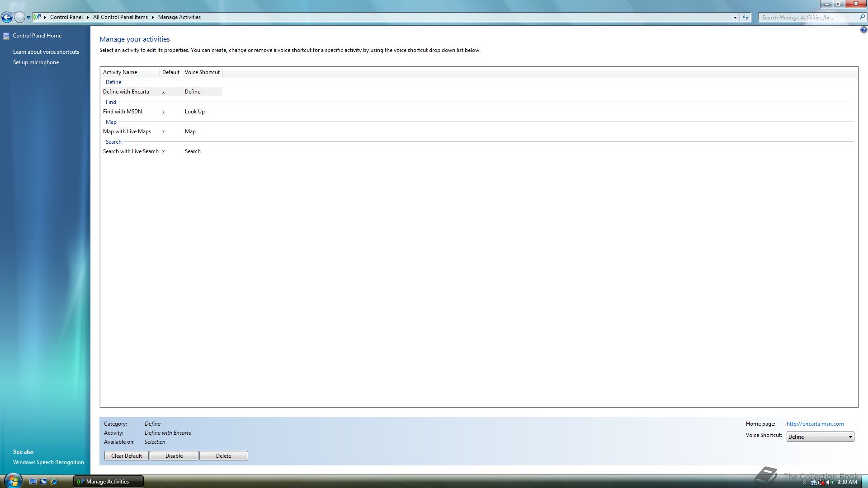Open Control Panel Home link

(x=37, y=36)
